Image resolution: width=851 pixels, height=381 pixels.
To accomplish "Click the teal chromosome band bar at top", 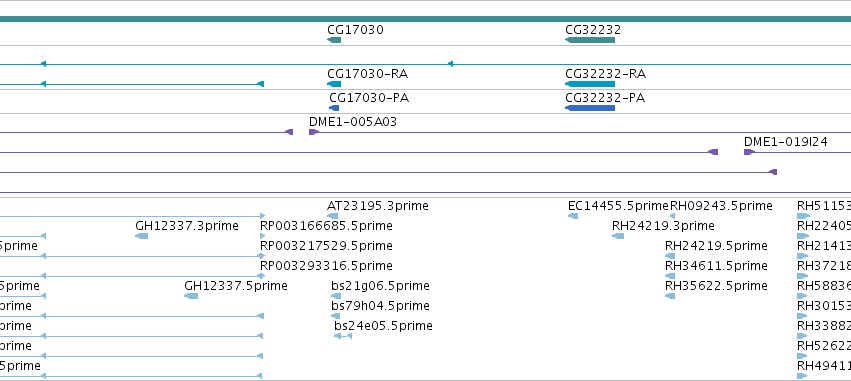I will coord(426,19).
